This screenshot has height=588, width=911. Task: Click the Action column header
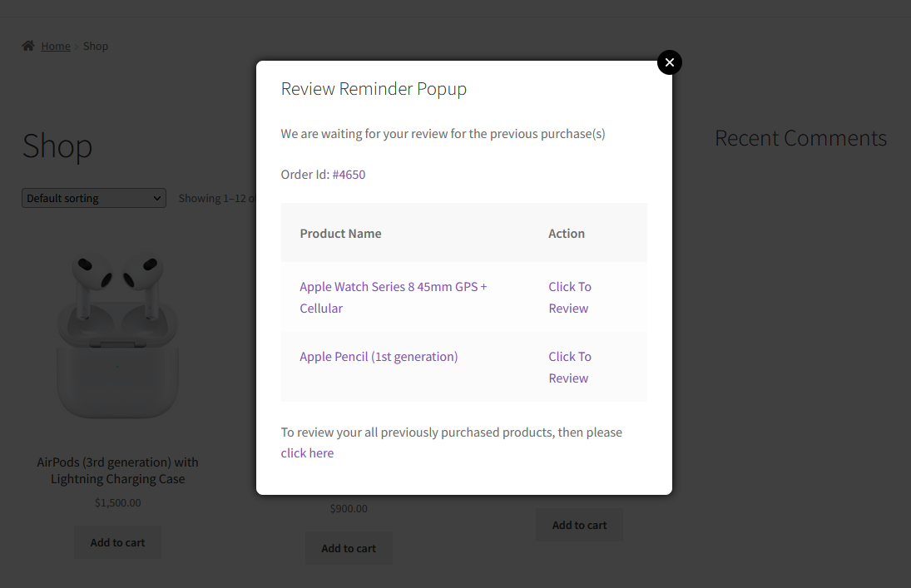point(567,233)
